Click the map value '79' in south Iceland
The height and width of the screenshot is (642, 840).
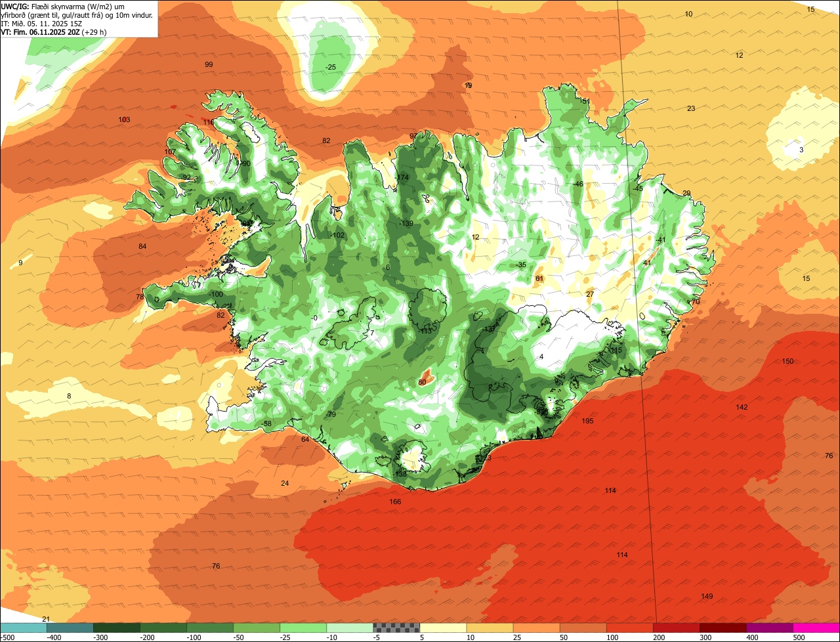click(331, 414)
